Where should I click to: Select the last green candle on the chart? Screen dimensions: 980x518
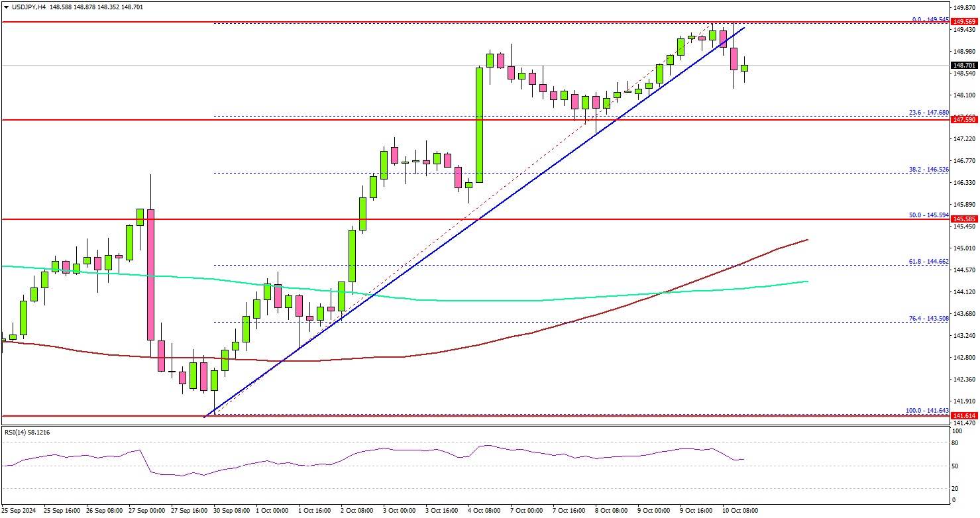745,68
